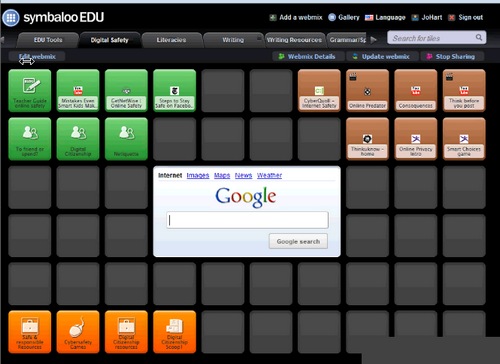Open the Teacher Guide online safety tile
Viewport: 500px width, 364px height.
click(x=30, y=90)
